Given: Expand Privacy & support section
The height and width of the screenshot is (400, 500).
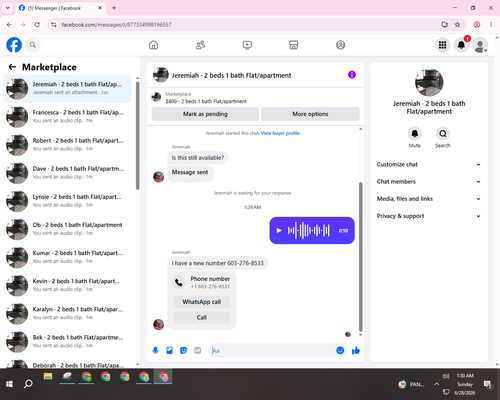Looking at the screenshot, I should click(429, 216).
